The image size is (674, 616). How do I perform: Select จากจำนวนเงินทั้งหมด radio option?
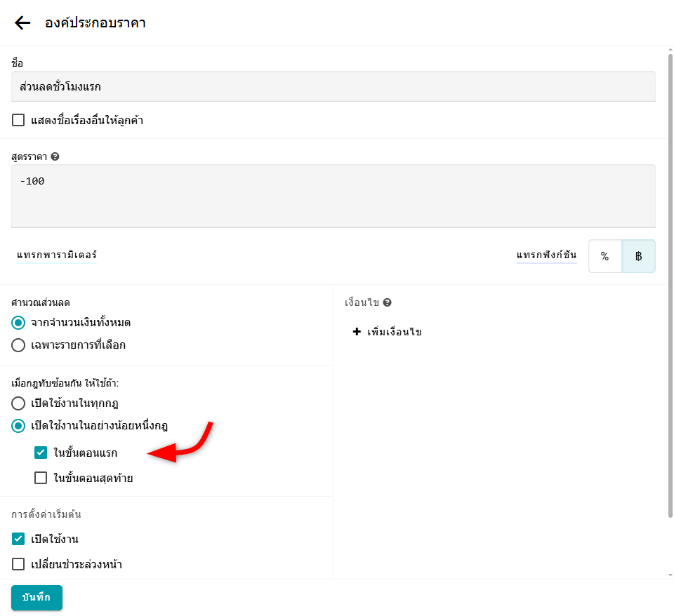pos(18,323)
